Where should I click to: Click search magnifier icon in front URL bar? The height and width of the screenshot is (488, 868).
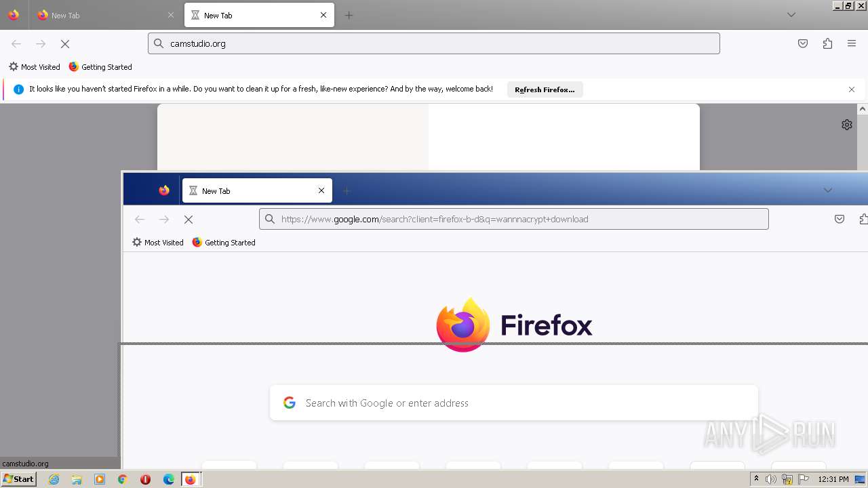270,219
